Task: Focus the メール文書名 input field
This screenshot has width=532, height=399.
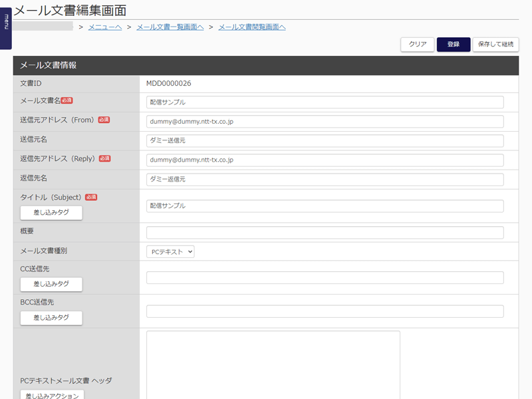Action: click(x=325, y=102)
